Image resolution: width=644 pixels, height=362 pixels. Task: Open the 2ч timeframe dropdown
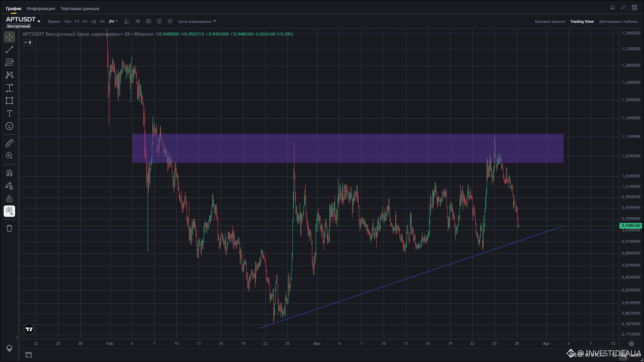pos(113,21)
